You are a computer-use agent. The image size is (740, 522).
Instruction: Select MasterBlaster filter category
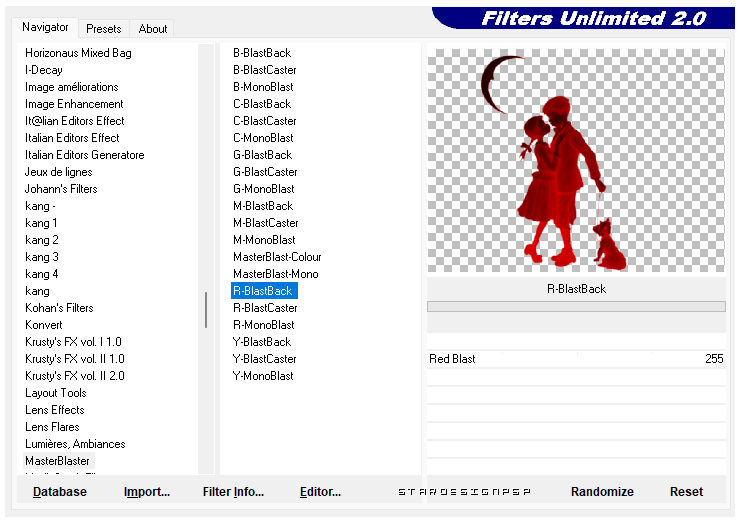click(x=57, y=461)
